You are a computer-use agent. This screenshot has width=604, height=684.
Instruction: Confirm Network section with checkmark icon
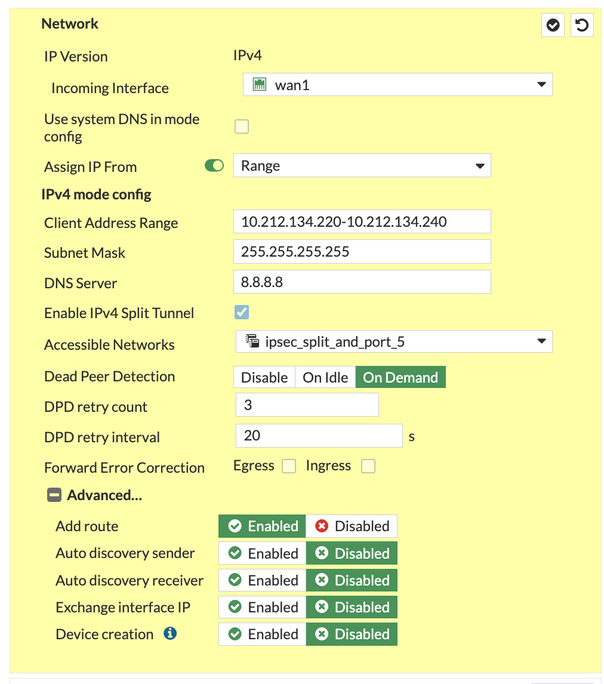[x=553, y=25]
